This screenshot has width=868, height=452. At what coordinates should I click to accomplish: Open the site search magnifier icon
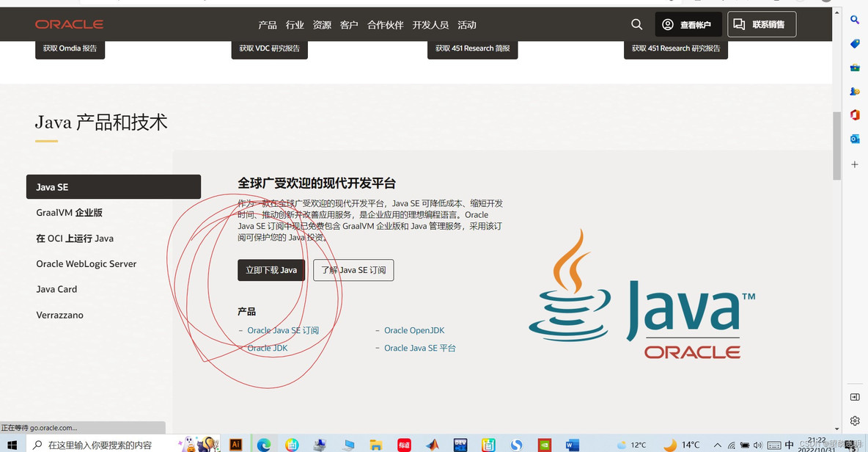pyautogui.click(x=636, y=24)
